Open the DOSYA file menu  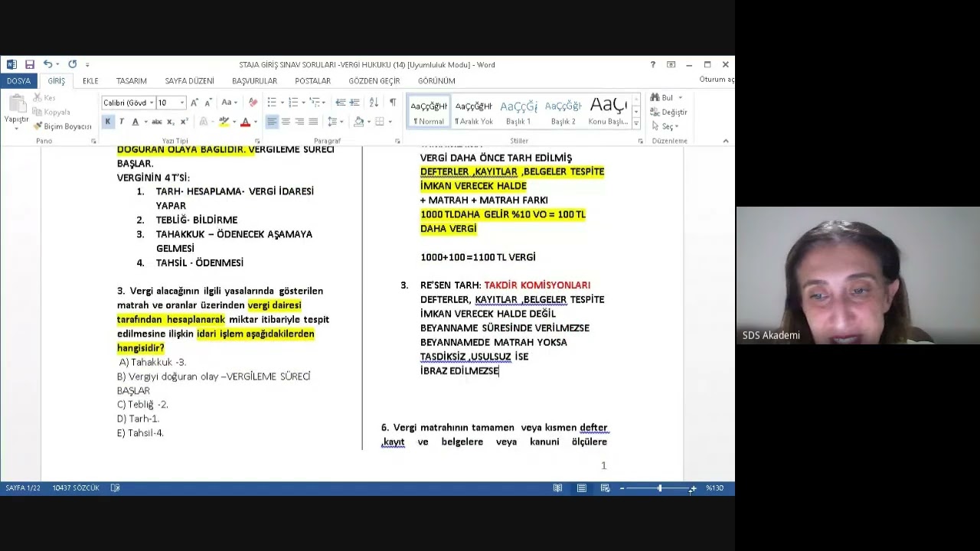[18, 80]
